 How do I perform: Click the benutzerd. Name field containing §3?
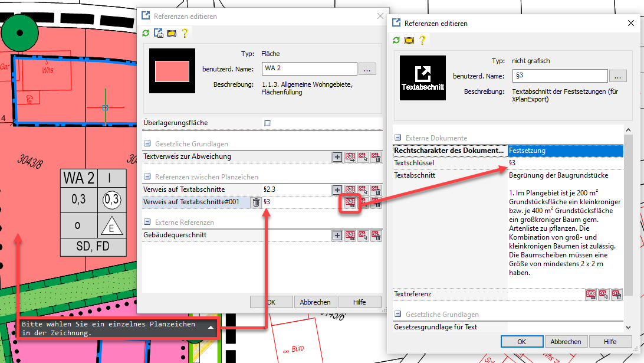(x=560, y=76)
